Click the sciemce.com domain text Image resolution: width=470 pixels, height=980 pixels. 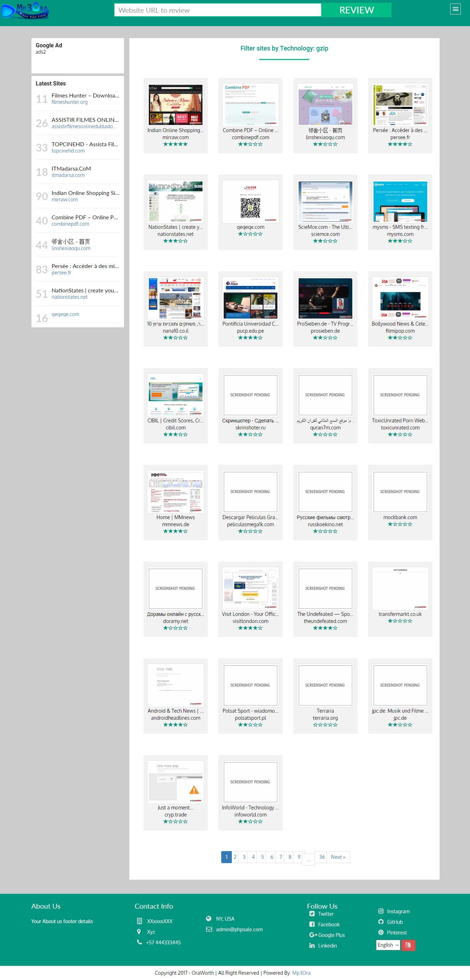325,234
